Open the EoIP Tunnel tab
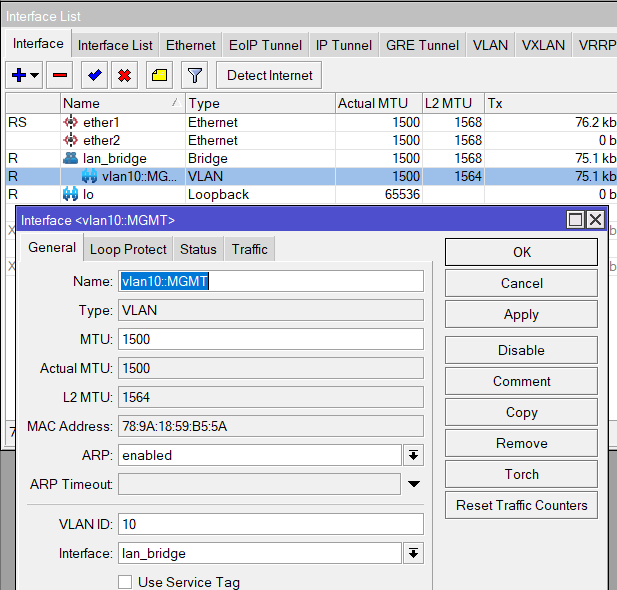617x590 pixels. point(265,45)
